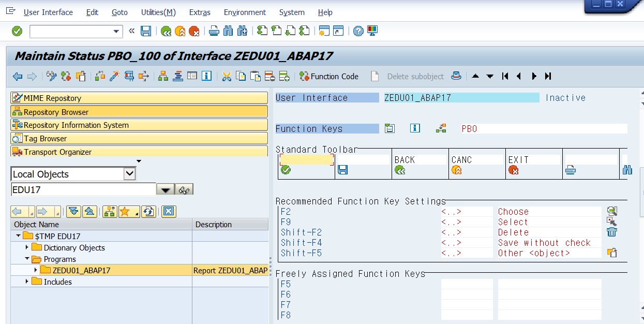Open the Tag Browser
The image size is (644, 324).
click(x=139, y=138)
